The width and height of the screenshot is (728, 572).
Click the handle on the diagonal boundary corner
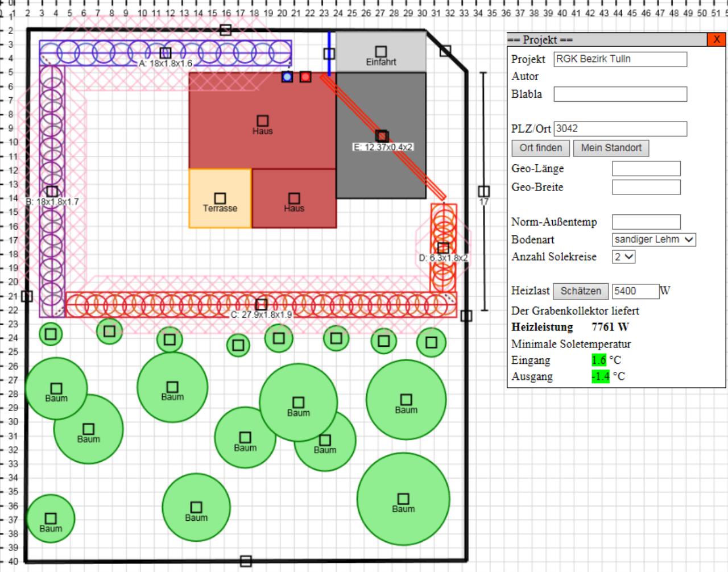(x=445, y=51)
